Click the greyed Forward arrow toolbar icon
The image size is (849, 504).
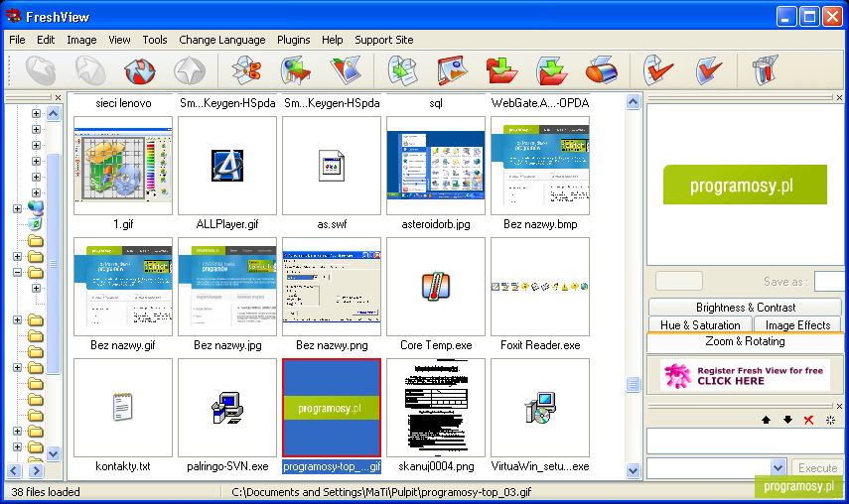90,70
